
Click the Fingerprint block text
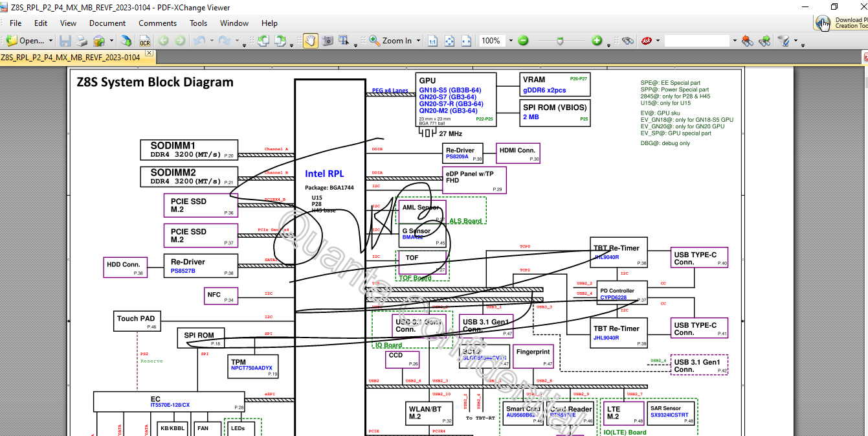(x=533, y=352)
